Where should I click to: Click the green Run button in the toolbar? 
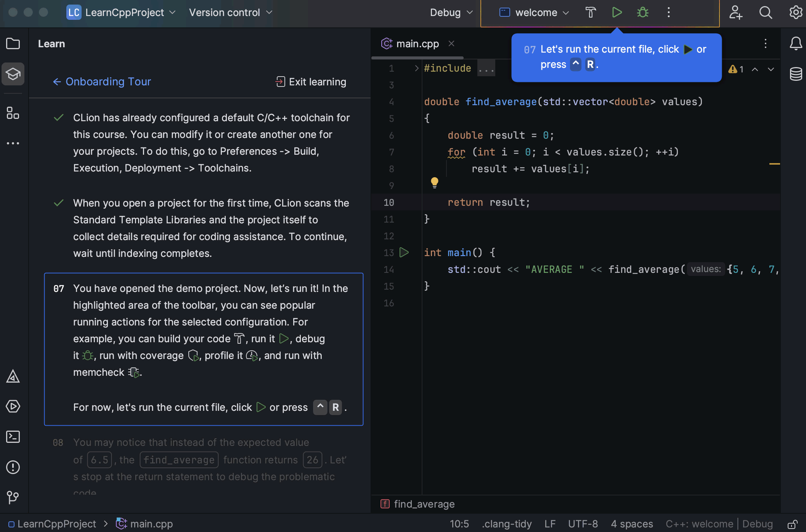tap(617, 13)
